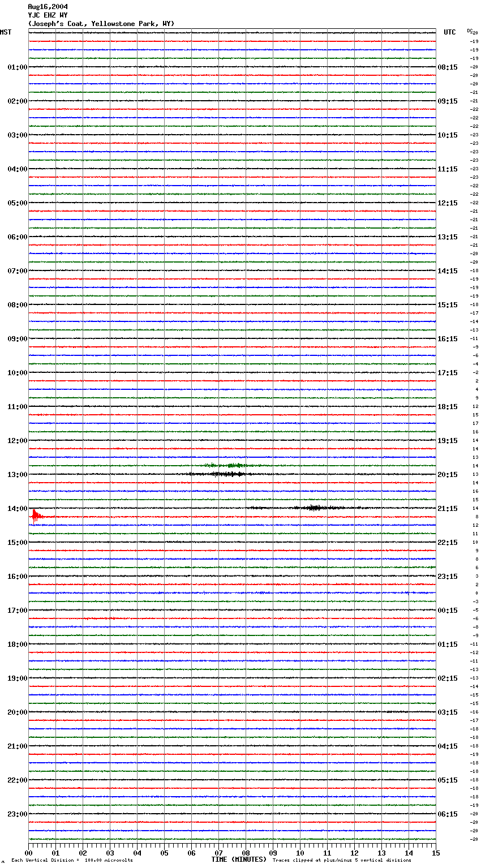Click the green signal burst before 13:00

tap(226, 466)
